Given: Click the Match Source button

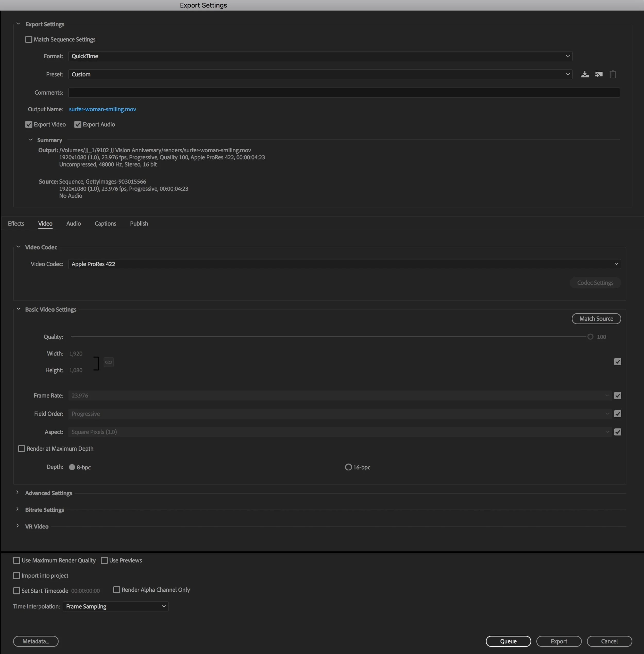Looking at the screenshot, I should pyautogui.click(x=596, y=319).
